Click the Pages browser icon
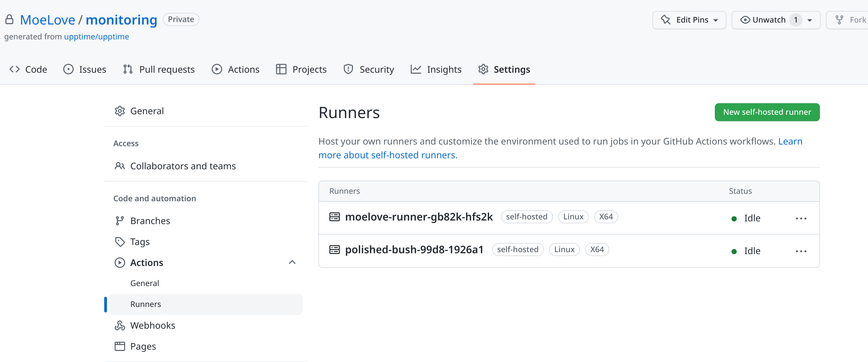Image resolution: width=868 pixels, height=362 pixels. [120, 346]
